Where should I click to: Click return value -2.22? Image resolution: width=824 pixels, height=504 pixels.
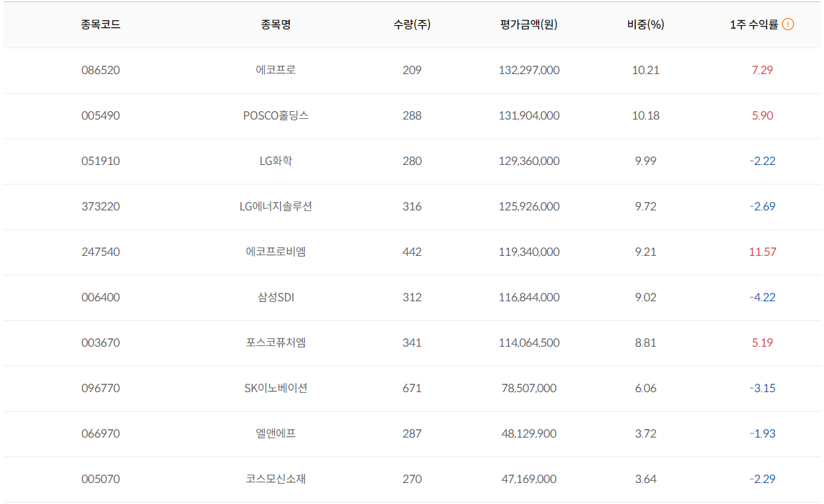762,161
